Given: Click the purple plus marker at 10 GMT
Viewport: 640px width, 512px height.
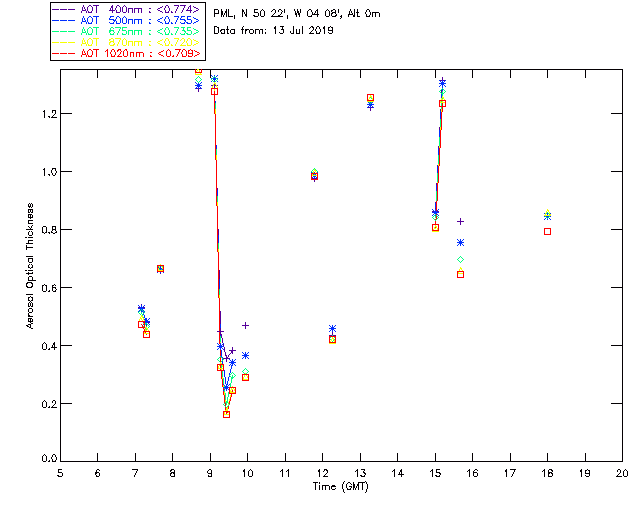Looking at the screenshot, I should click(x=245, y=325).
